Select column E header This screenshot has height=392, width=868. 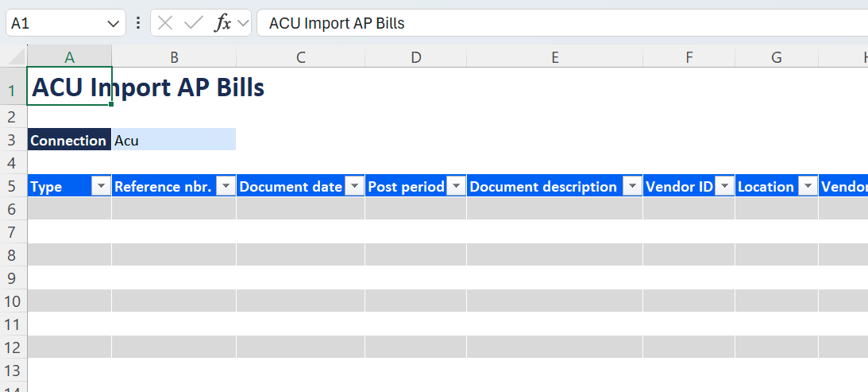pyautogui.click(x=554, y=57)
